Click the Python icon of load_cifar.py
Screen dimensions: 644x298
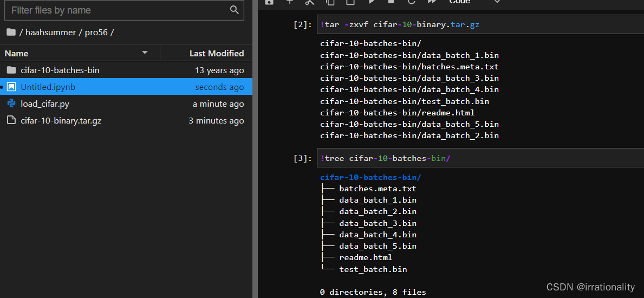(x=11, y=103)
